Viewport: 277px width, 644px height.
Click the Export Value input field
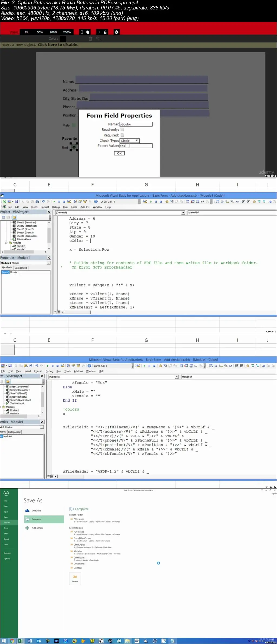coord(136,146)
